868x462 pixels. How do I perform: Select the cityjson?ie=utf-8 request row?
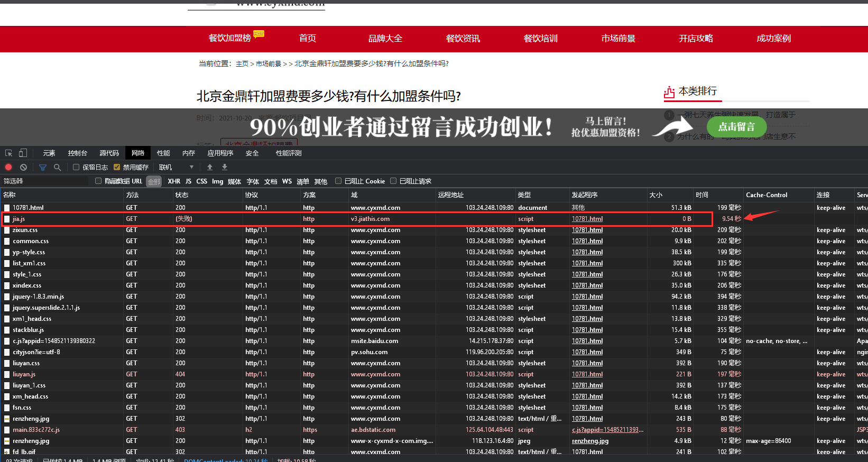pyautogui.click(x=434, y=352)
